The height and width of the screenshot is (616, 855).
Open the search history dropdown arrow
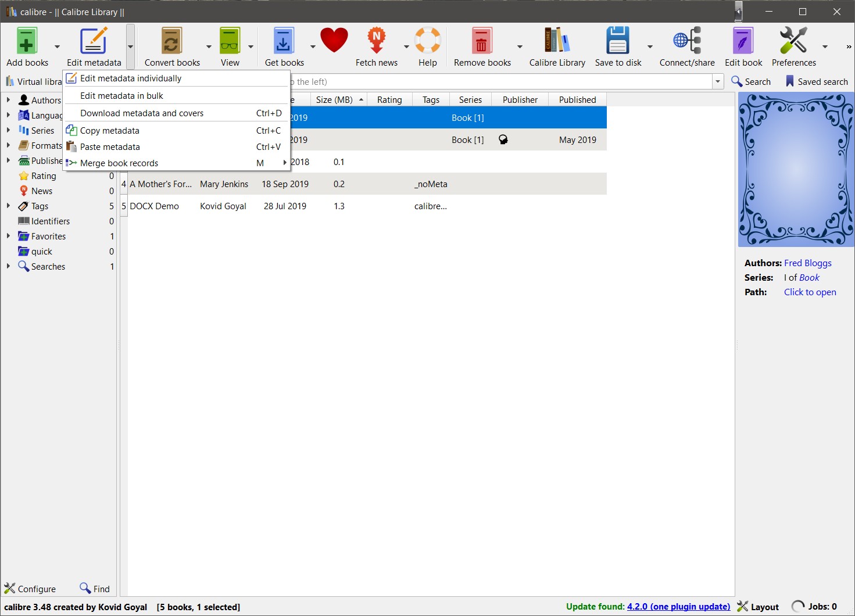pyautogui.click(x=718, y=81)
